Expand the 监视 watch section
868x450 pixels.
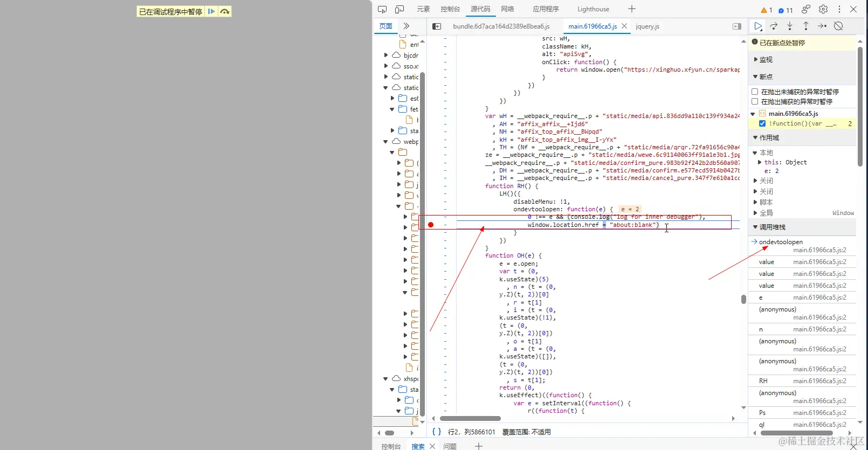tap(803, 60)
